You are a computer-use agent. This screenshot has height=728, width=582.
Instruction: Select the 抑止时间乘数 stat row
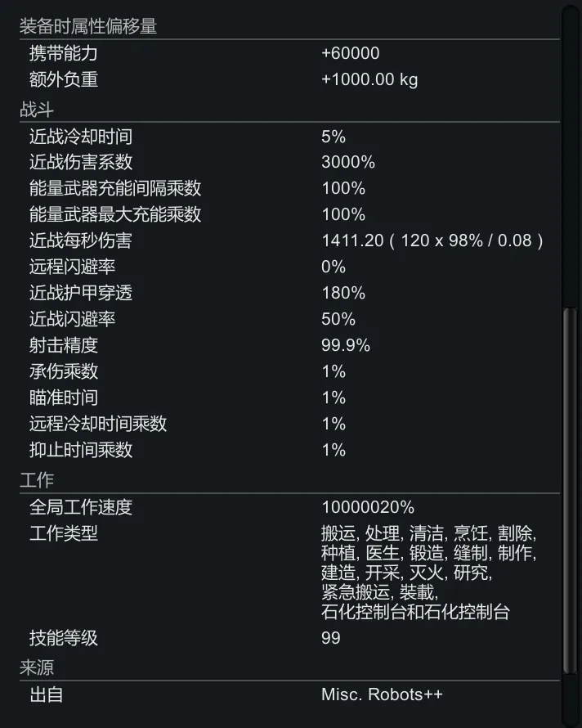pos(286,450)
